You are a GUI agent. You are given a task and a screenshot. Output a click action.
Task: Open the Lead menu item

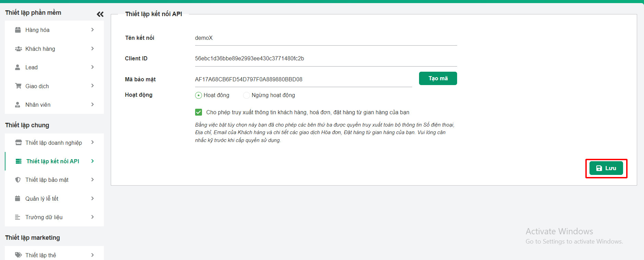pos(54,67)
